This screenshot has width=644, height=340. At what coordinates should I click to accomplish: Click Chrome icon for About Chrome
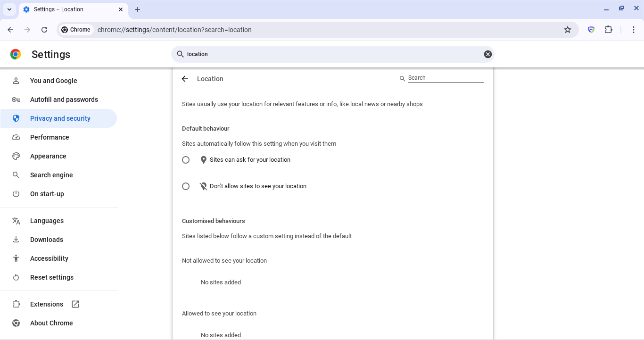pos(16,323)
